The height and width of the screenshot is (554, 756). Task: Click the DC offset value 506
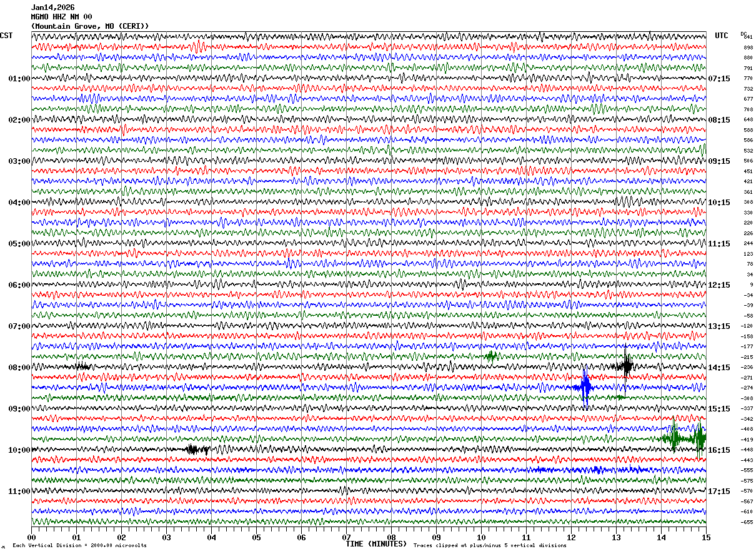748,161
